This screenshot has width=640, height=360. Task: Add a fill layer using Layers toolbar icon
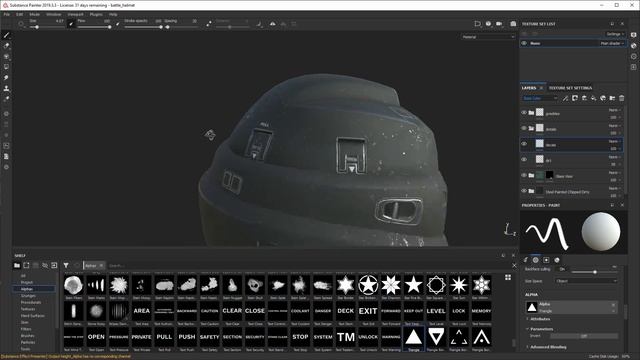pyautogui.click(x=593, y=98)
